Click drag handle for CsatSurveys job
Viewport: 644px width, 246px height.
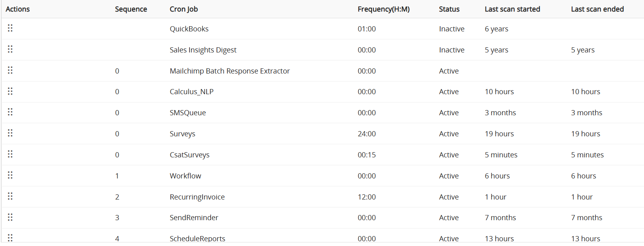coord(10,154)
